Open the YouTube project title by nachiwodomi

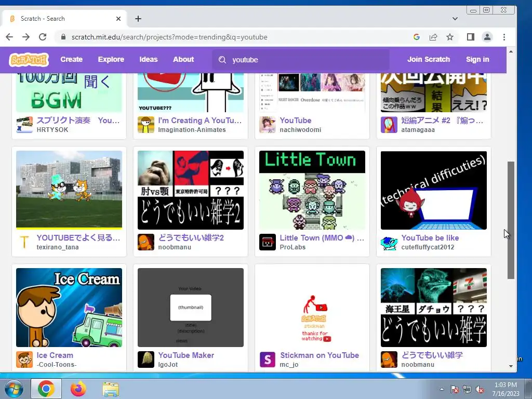[x=296, y=121]
